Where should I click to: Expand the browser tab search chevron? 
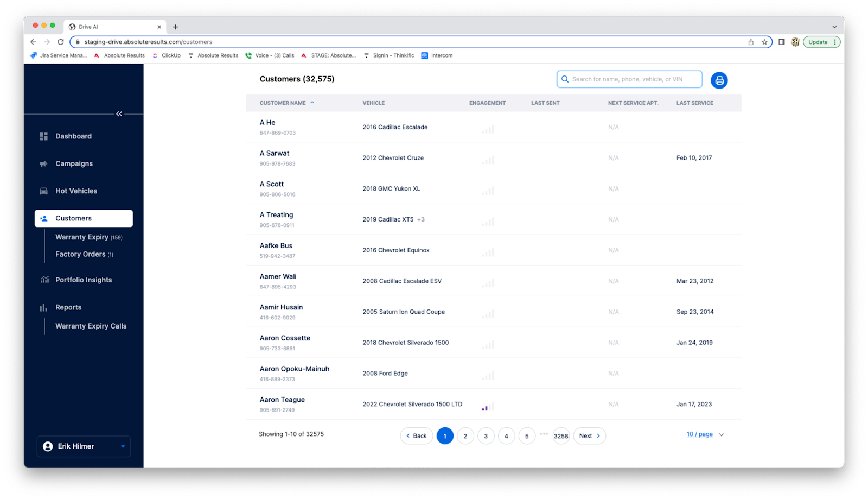(x=834, y=27)
